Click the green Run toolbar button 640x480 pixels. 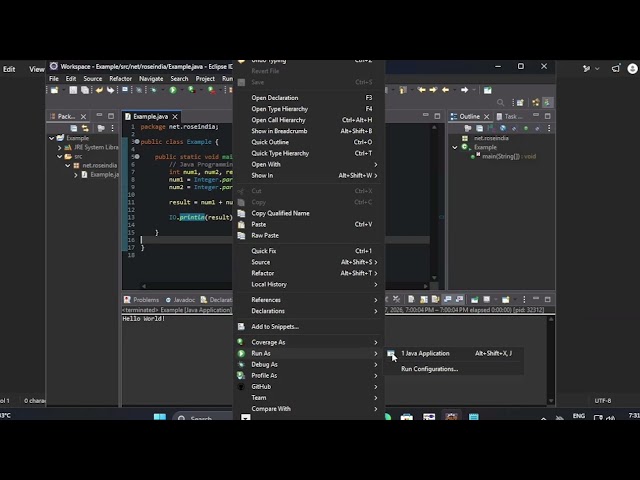pos(173,90)
